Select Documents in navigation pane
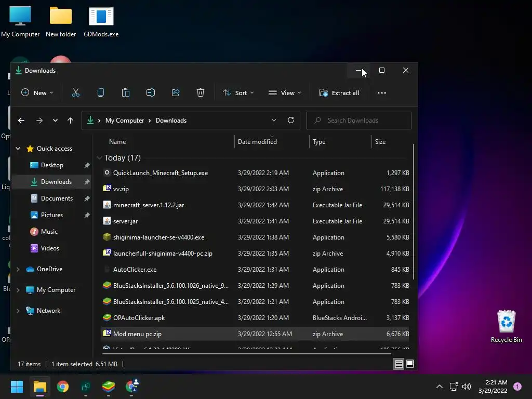Image resolution: width=532 pixels, height=399 pixels. click(x=52, y=198)
